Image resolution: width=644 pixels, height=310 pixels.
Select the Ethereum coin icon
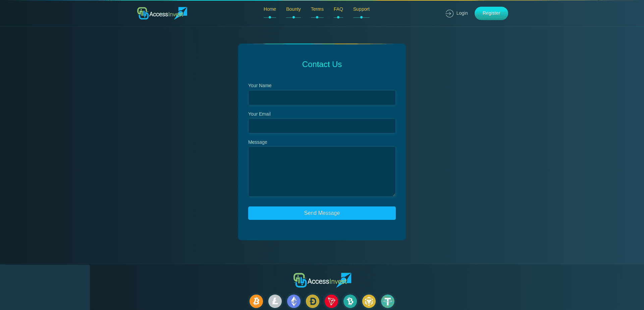(293, 301)
